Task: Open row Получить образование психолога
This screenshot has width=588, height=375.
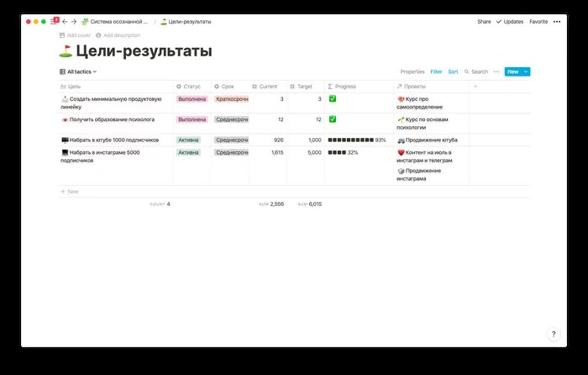Action: (x=108, y=119)
